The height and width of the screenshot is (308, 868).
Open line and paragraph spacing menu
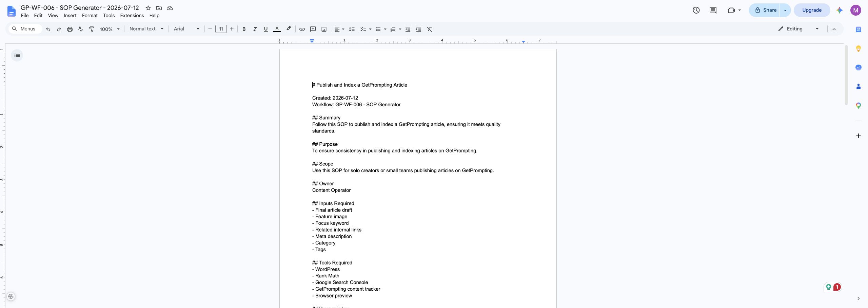pos(352,29)
